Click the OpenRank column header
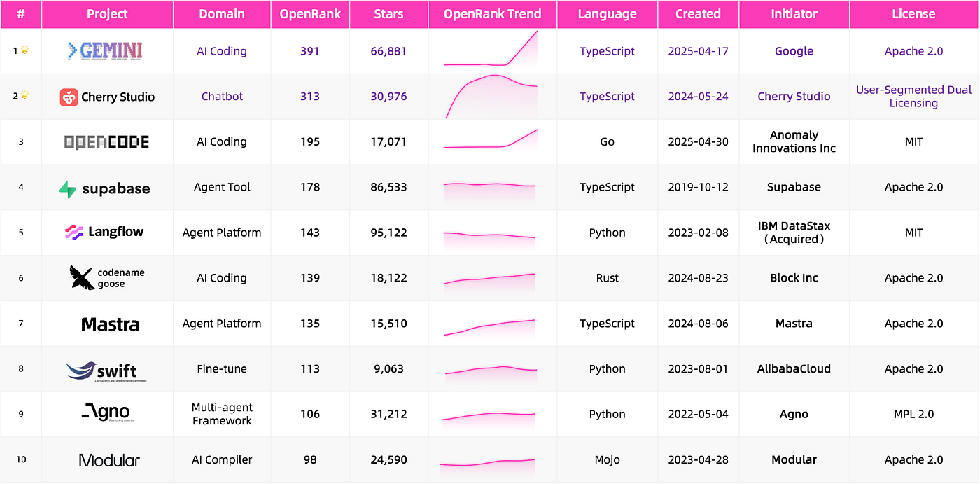980x484 pixels. pos(310,14)
